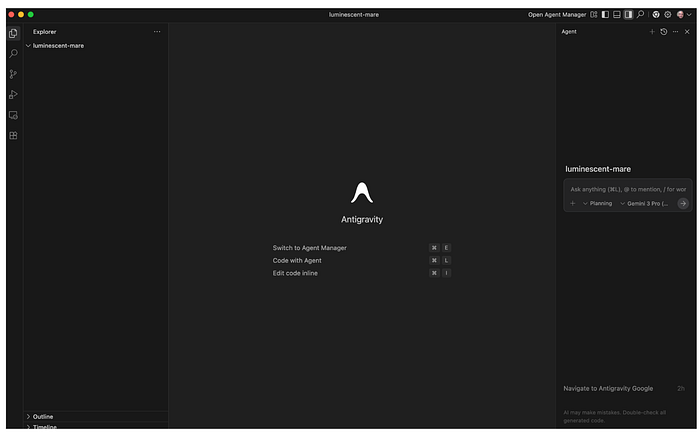Click the yellow minimize window button

[21, 15]
